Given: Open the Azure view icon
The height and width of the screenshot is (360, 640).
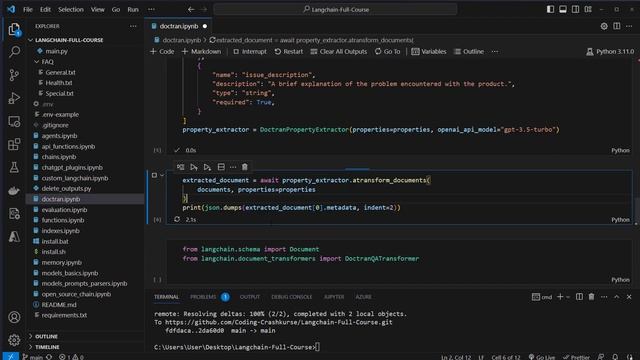Looking at the screenshot, I should coord(14,237).
